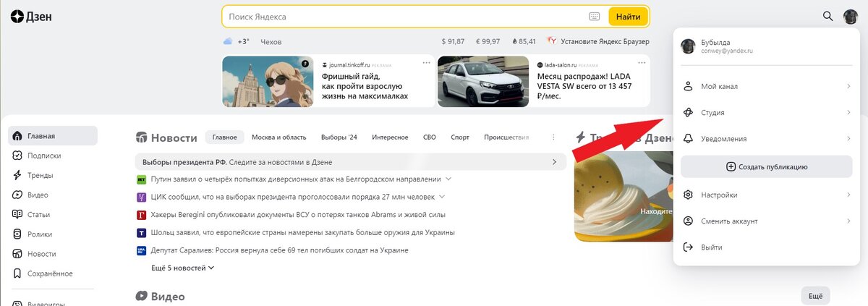Click the Видео play icon in sidebar
868x306 pixels.
tap(17, 195)
